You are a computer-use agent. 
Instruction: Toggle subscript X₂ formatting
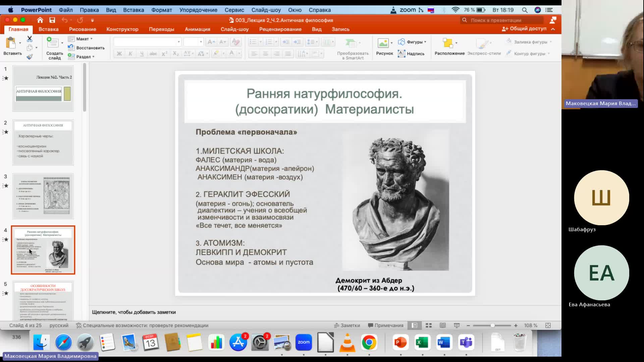click(x=176, y=54)
